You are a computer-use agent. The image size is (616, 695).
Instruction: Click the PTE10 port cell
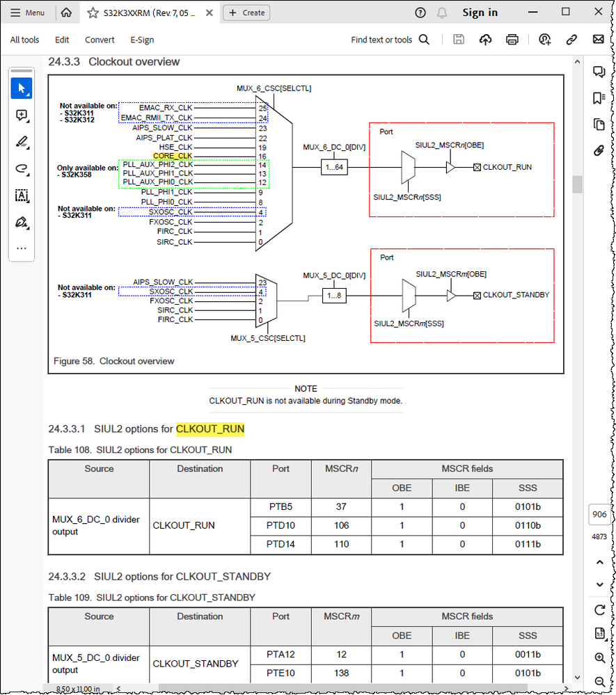click(x=281, y=673)
